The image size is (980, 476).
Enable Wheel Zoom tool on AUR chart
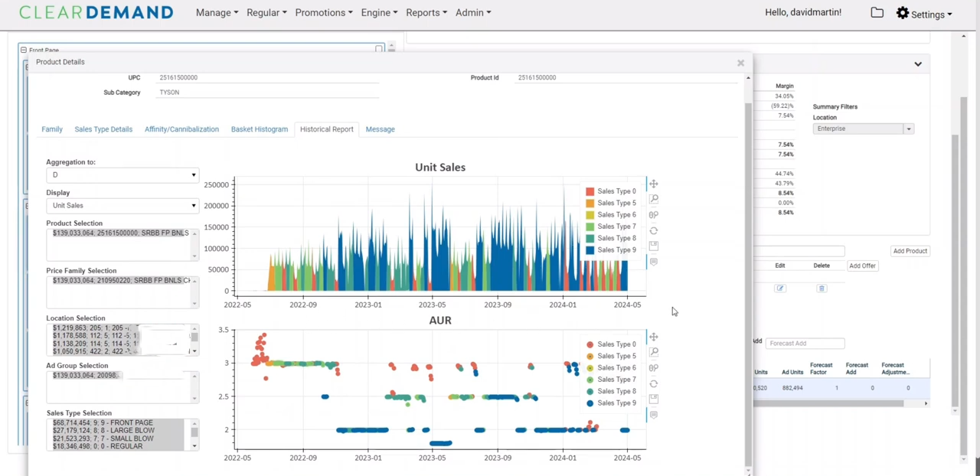click(x=653, y=368)
